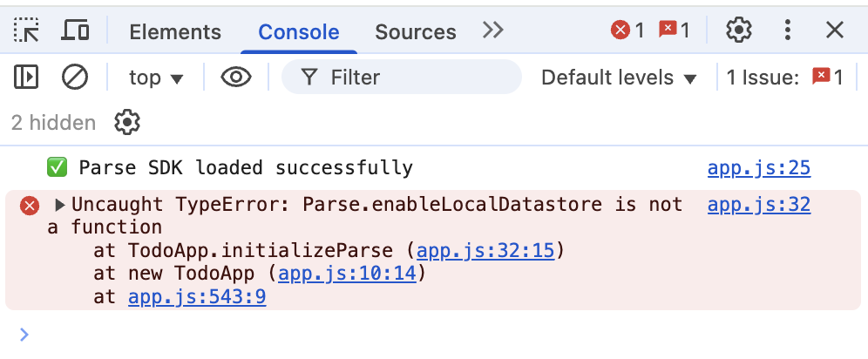Focus the Filter input field
This screenshot has width=868, height=359.
(402, 77)
